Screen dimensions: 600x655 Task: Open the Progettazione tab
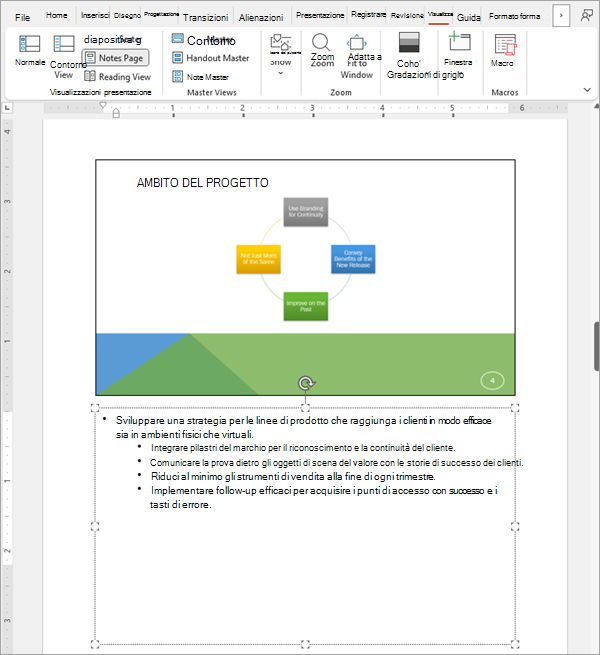161,14
